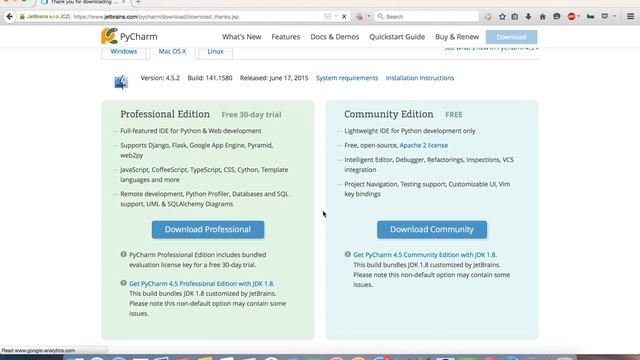Open the bookmarks list clipboard icon
640x360 pixels.
point(515,17)
